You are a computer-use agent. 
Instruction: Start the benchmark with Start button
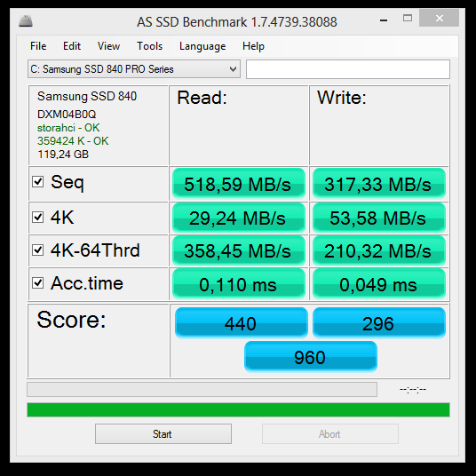click(163, 433)
